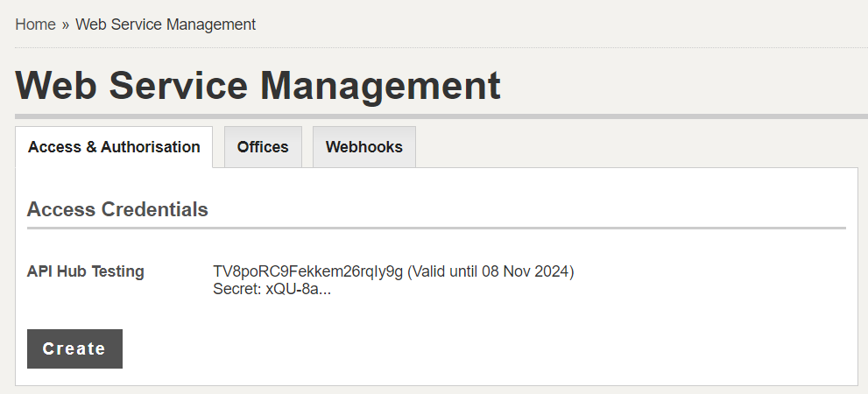868x394 pixels.
Task: Select the Access & Authorisation tab
Action: 114,147
